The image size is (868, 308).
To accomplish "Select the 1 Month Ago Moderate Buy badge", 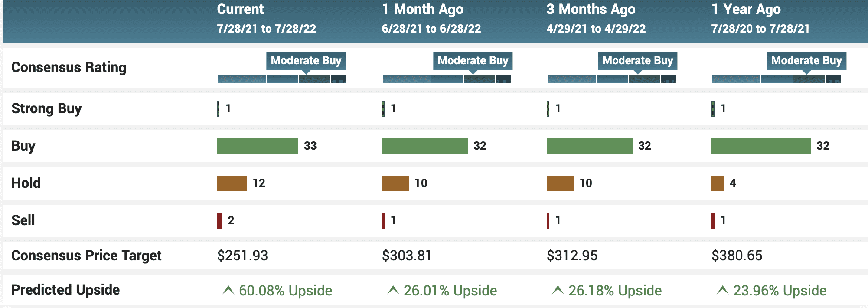I will click(473, 61).
